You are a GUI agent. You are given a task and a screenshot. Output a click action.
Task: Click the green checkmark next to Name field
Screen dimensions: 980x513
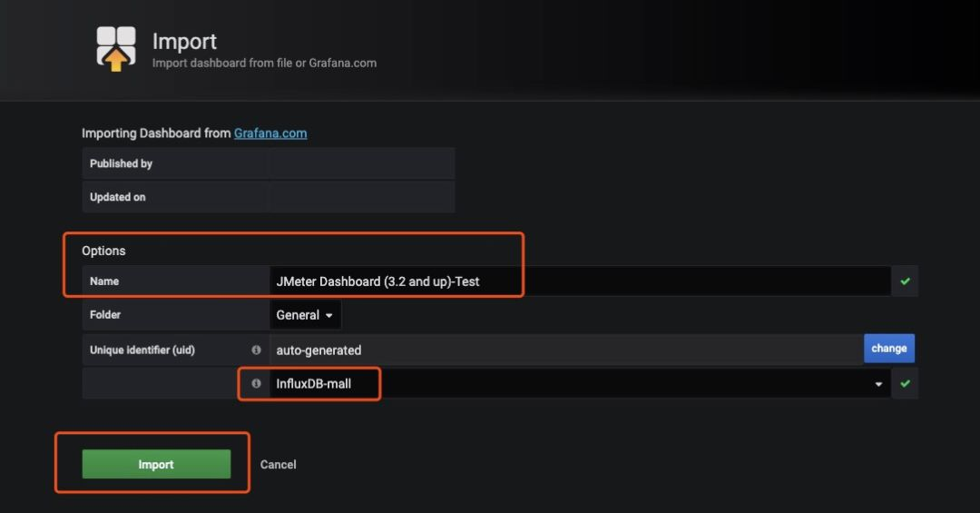point(905,281)
